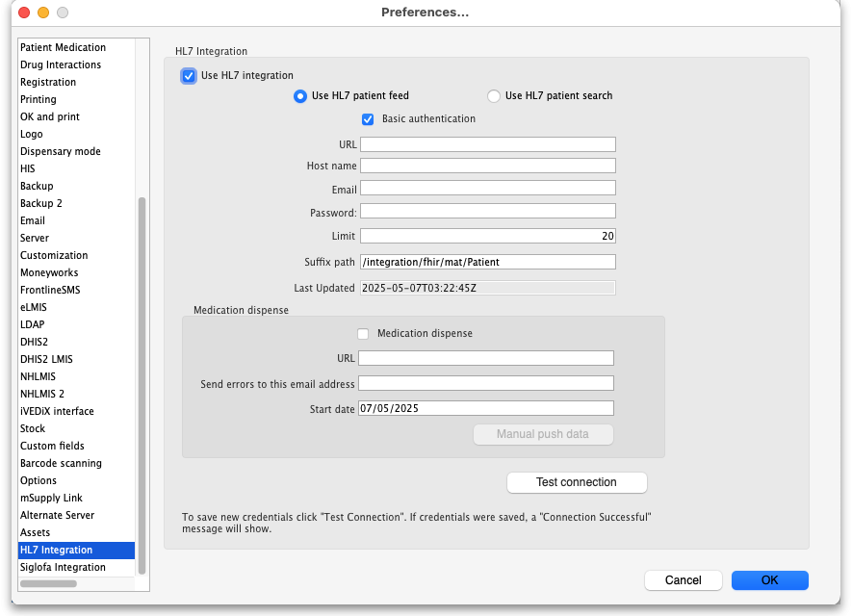Open Barcode scanning preferences
Image resolution: width=852 pixels, height=616 pixels.
tap(61, 464)
